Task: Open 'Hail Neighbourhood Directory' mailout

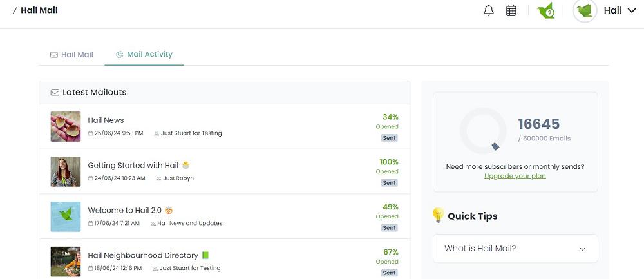Action: pyautogui.click(x=144, y=256)
